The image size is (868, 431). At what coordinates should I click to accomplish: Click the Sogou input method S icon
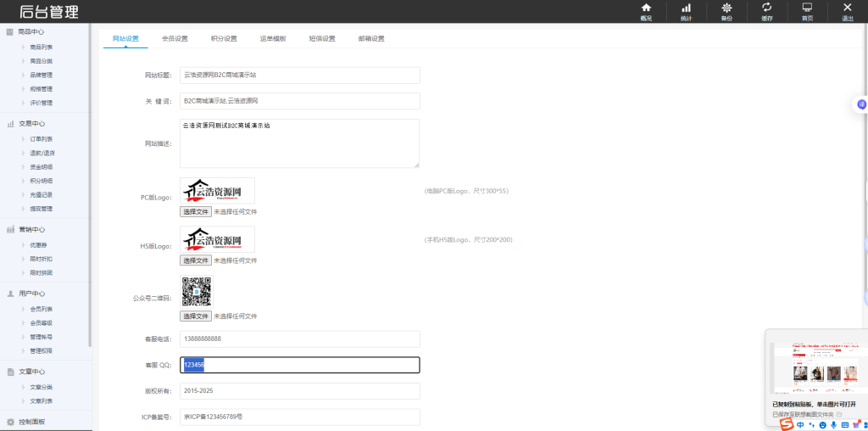(786, 424)
